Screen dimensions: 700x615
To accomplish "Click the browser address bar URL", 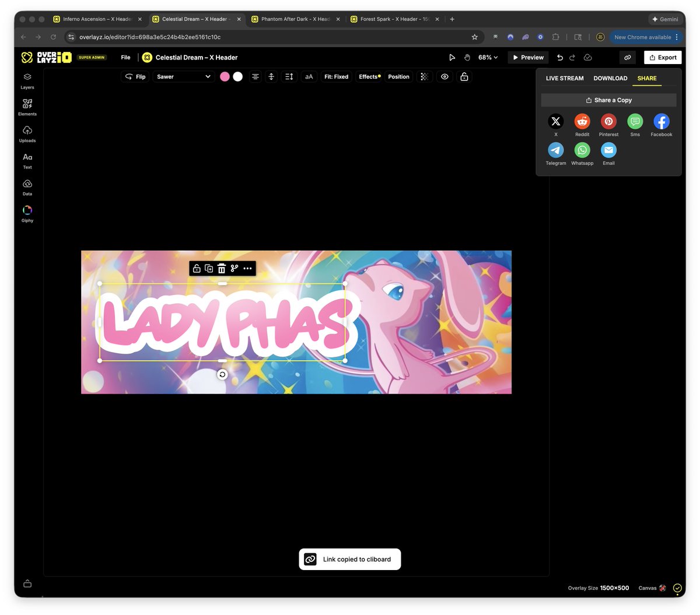I will point(150,37).
